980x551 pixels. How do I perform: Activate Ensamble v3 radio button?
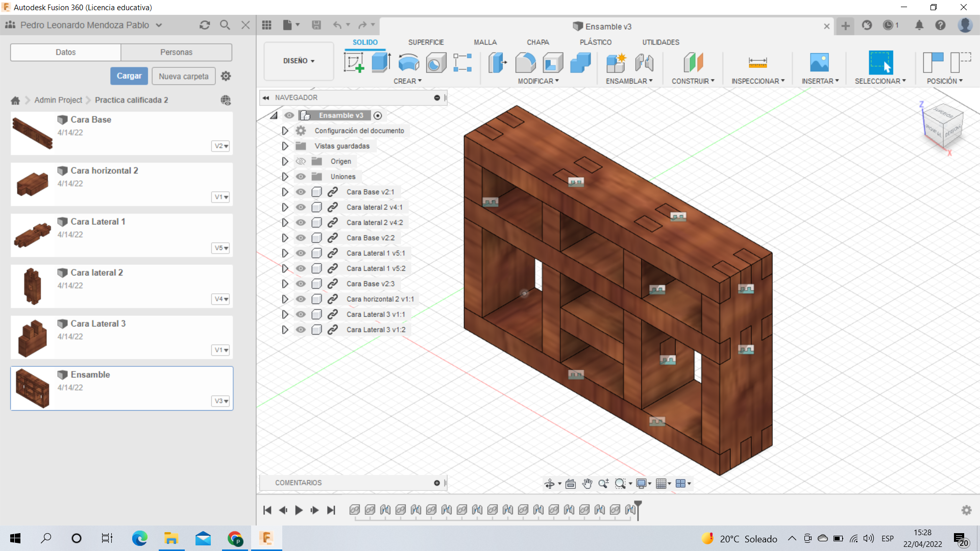(x=378, y=115)
